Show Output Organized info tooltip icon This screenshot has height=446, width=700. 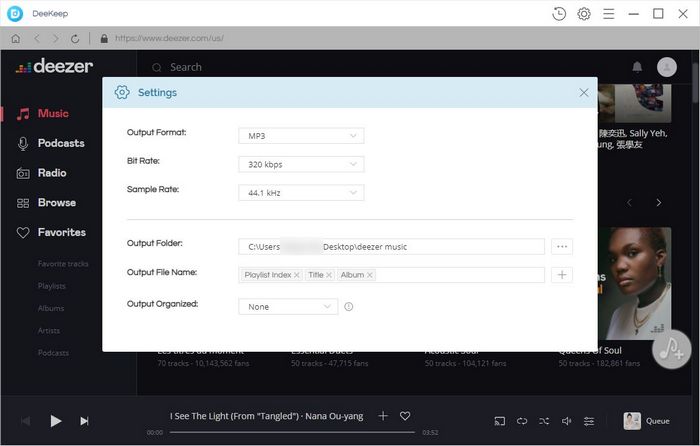349,307
